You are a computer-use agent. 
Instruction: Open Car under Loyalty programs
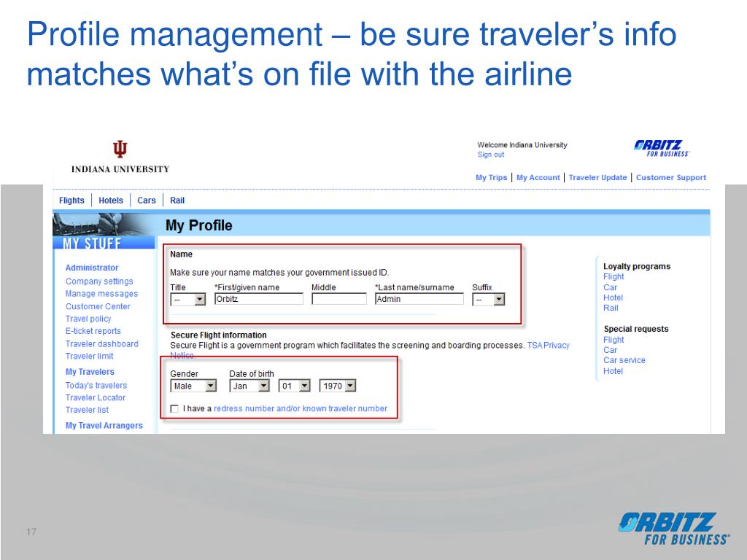(x=610, y=287)
